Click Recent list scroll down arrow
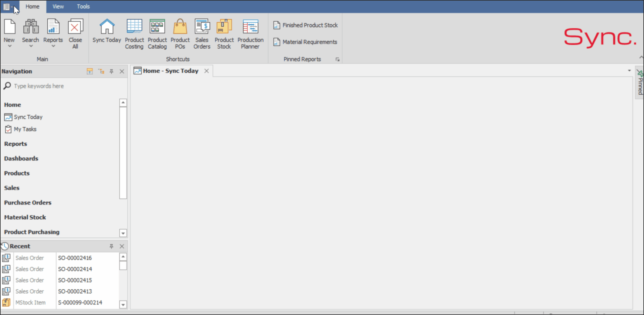 coord(123,305)
